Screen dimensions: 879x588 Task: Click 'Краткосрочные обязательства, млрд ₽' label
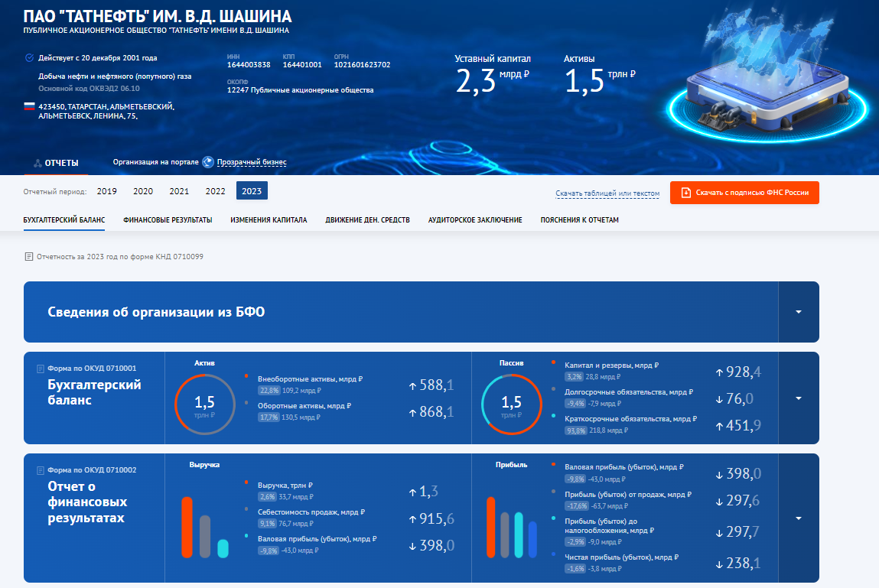coord(630,419)
